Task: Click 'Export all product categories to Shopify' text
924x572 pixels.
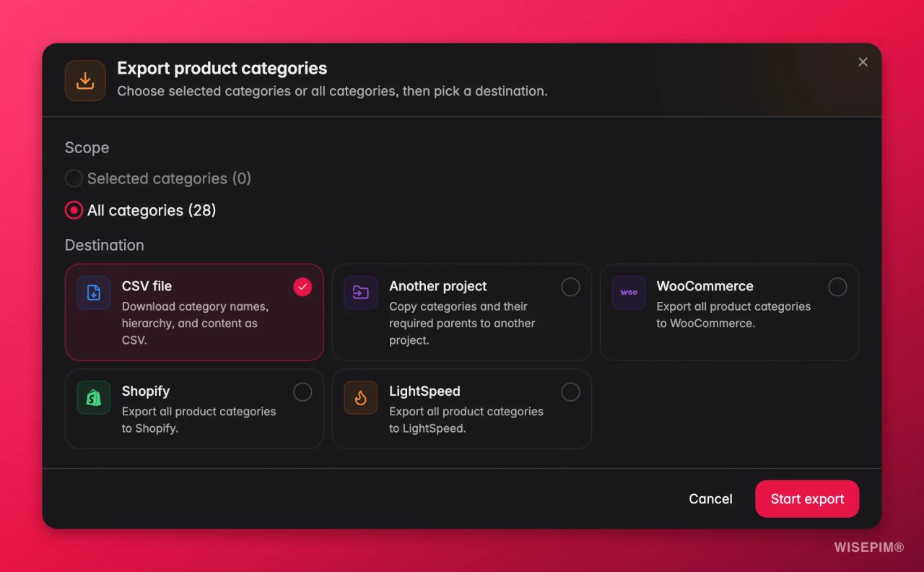Action: pyautogui.click(x=199, y=420)
